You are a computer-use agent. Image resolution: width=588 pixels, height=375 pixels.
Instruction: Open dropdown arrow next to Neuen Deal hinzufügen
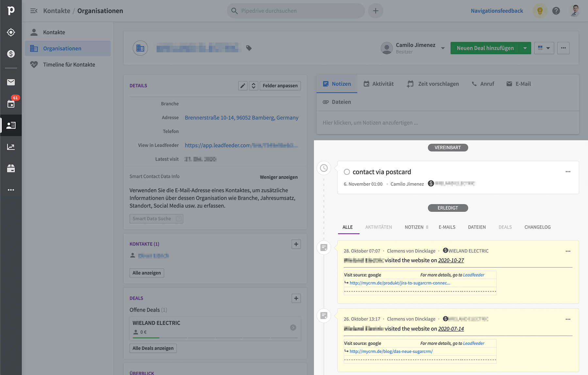[x=525, y=48]
